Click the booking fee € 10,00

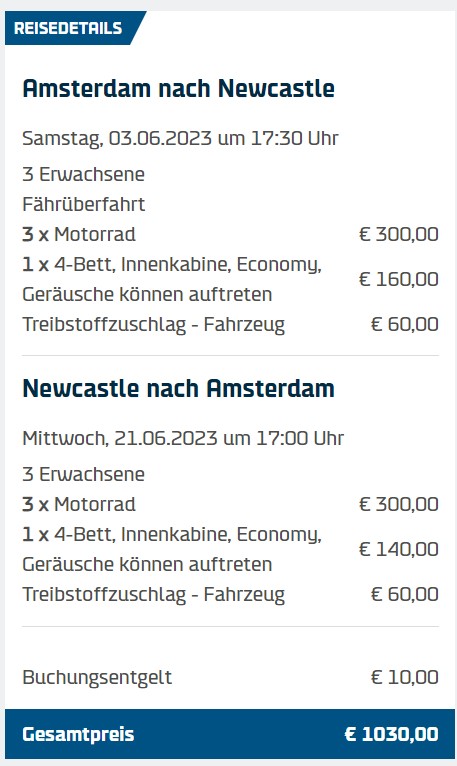tap(404, 678)
